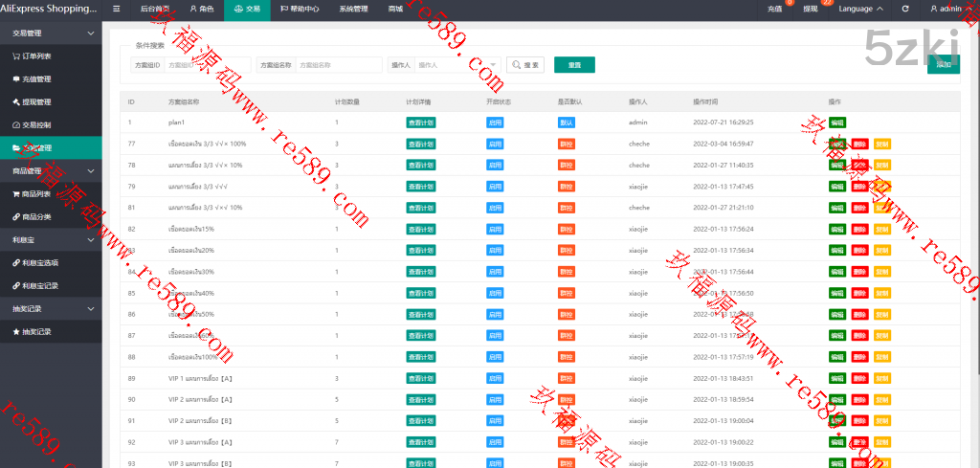Toggle 启用 status for row 82
Viewport: 980px width, 468px height.
(495, 230)
